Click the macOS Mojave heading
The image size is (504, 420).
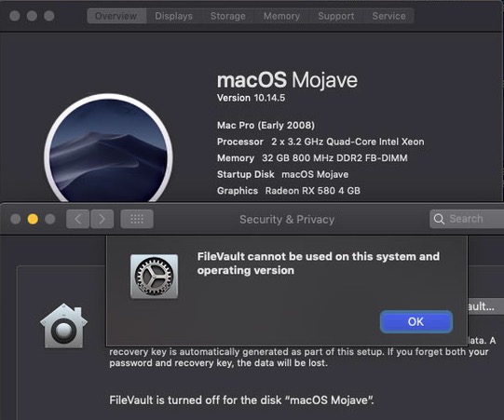tap(287, 80)
